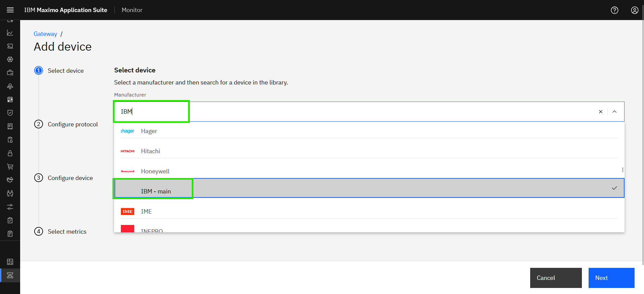644x294 pixels.
Task: Click the two people sidebar icon
Action: 10,193
